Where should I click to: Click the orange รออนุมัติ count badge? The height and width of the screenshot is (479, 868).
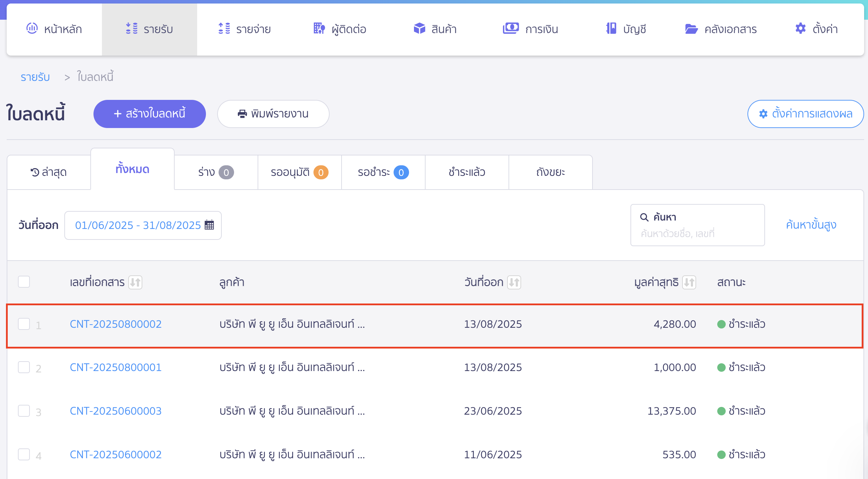[321, 172]
